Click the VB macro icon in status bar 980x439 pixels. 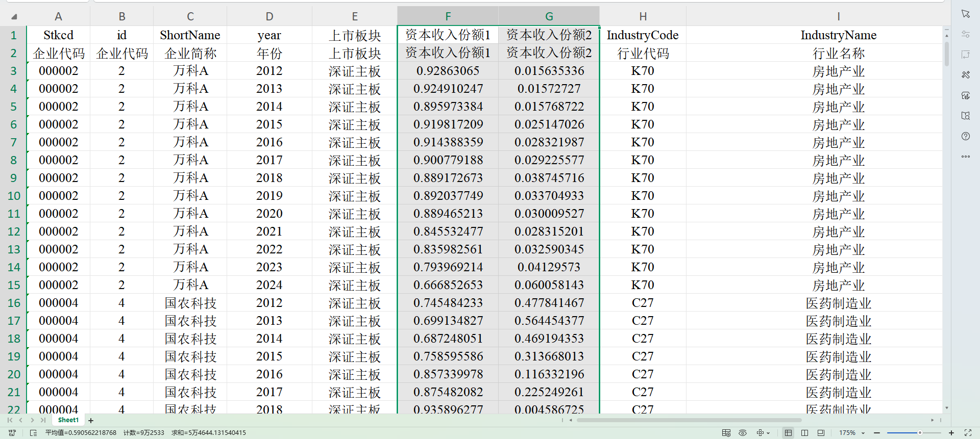click(x=12, y=433)
